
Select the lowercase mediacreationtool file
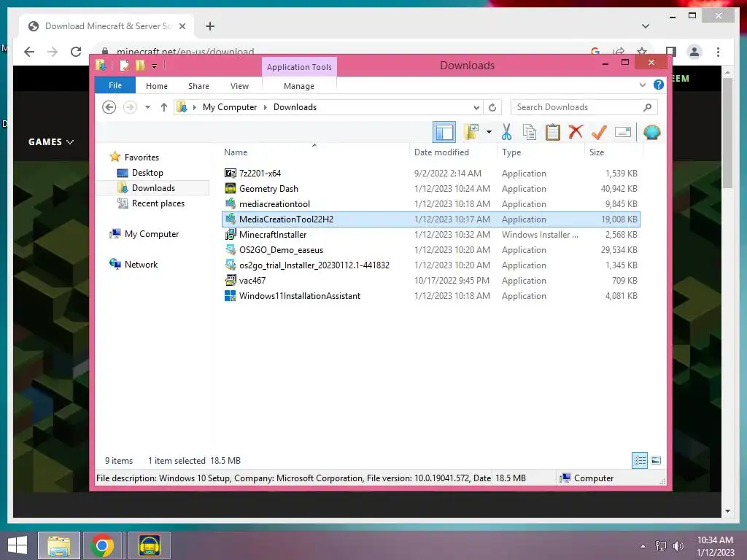click(x=430, y=204)
